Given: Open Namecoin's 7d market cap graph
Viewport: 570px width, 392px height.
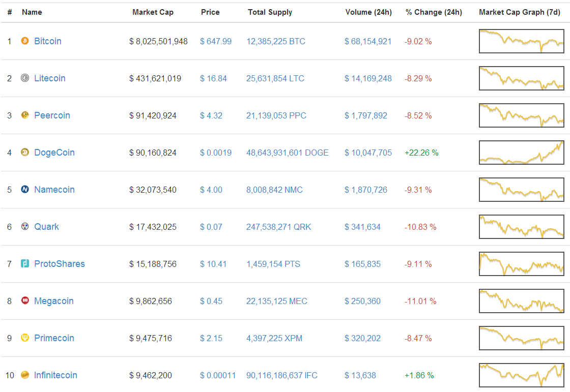Looking at the screenshot, I should click(x=522, y=189).
